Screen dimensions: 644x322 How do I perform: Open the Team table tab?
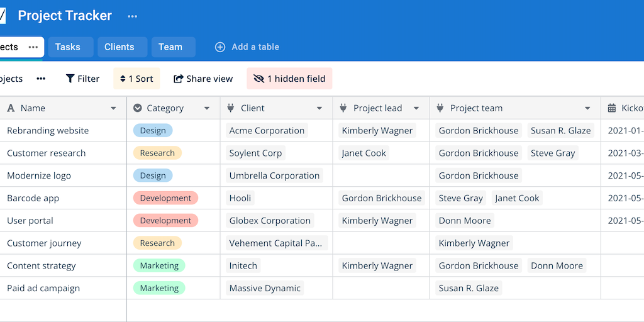pyautogui.click(x=170, y=47)
